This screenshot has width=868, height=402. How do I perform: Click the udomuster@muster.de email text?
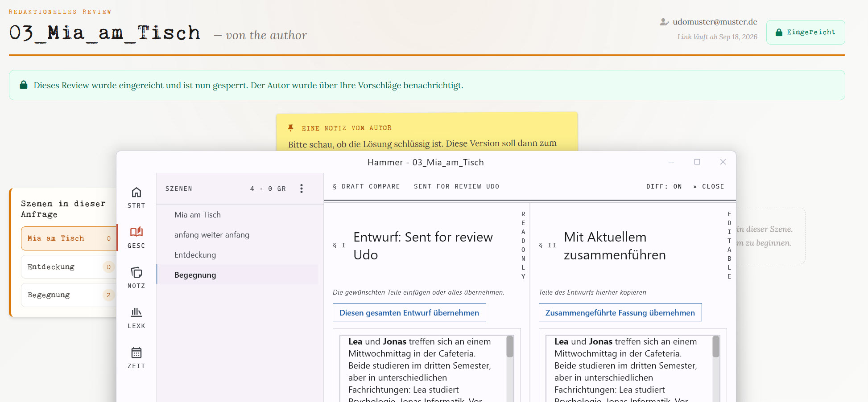715,22
